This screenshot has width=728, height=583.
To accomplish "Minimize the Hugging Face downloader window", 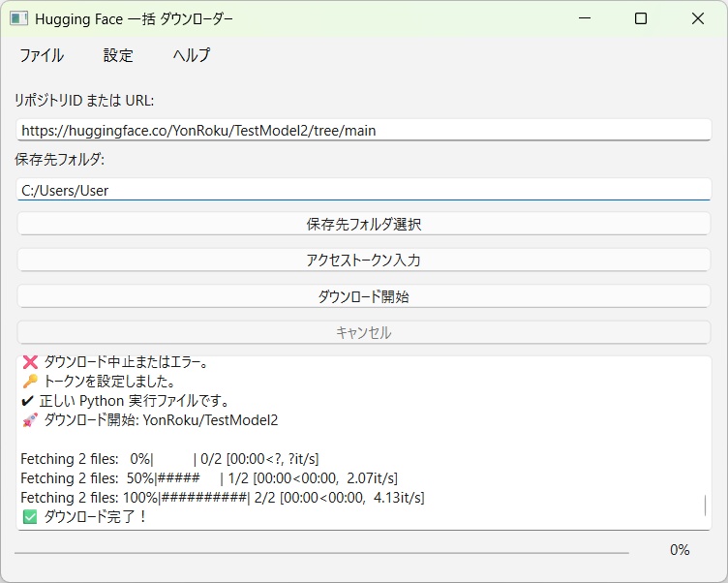I will pyautogui.click(x=585, y=18).
